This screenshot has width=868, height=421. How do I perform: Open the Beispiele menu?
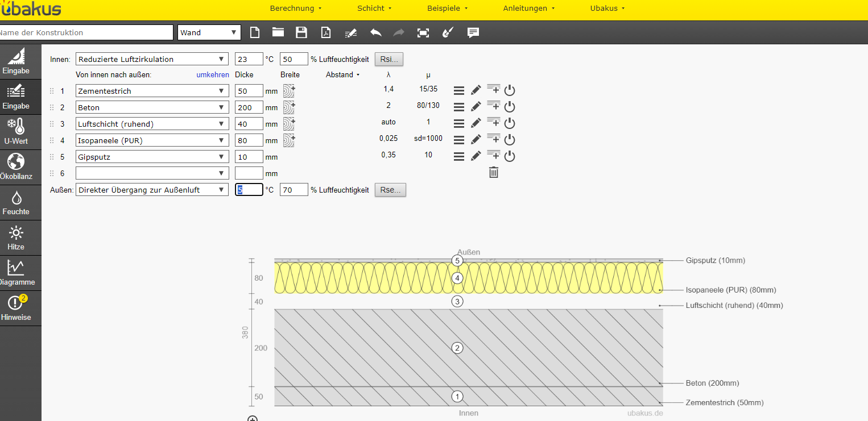pyautogui.click(x=447, y=9)
